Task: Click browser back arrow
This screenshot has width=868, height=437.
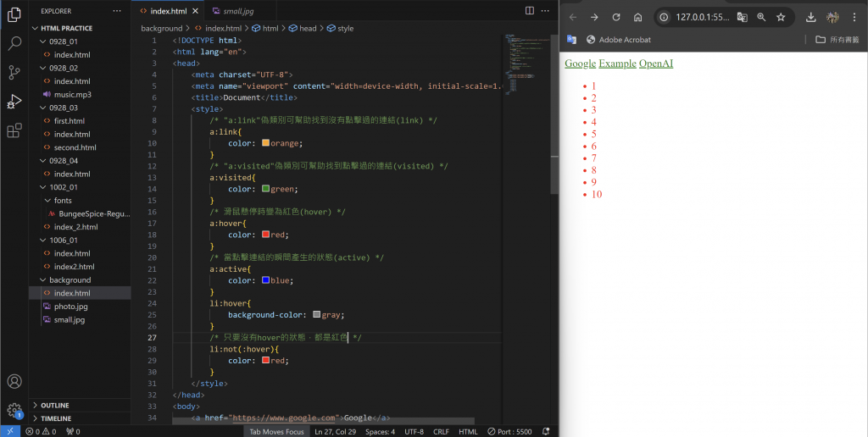Action: [573, 17]
